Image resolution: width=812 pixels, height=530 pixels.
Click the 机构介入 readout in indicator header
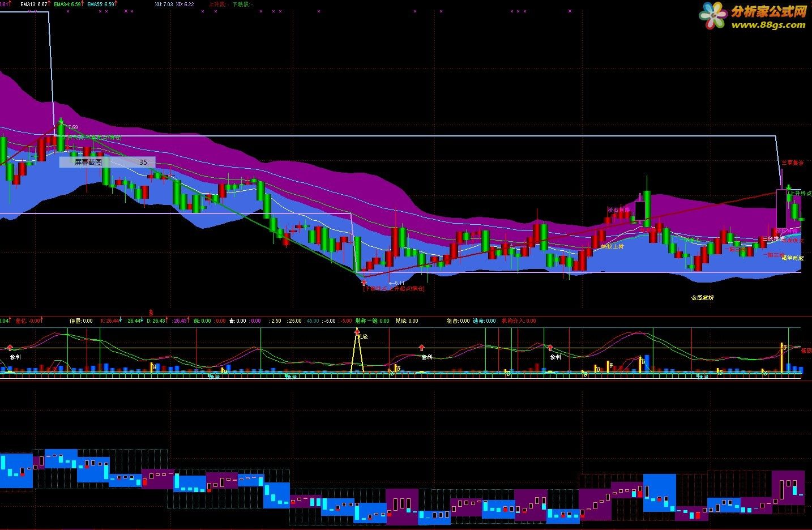(519, 321)
